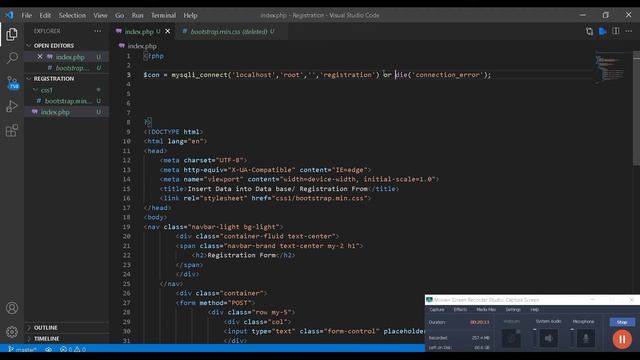The height and width of the screenshot is (360, 640).
Task: Close the index.php editor tab
Action: coord(167,31)
